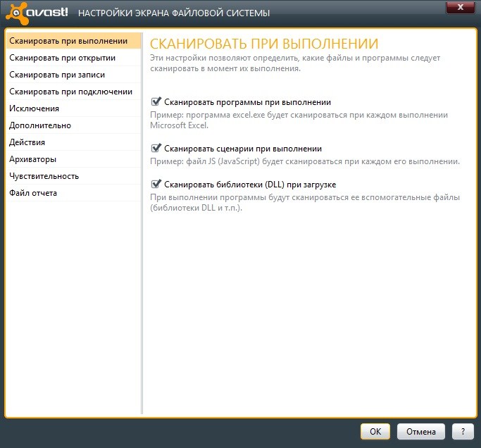This screenshot has width=481, height=448.
Task: Click the Отмена button
Action: (x=421, y=431)
